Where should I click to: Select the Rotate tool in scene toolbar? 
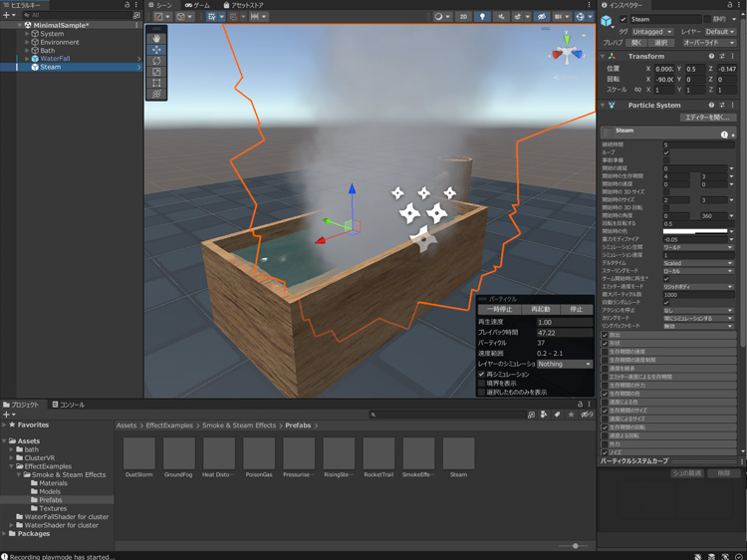pyautogui.click(x=157, y=61)
